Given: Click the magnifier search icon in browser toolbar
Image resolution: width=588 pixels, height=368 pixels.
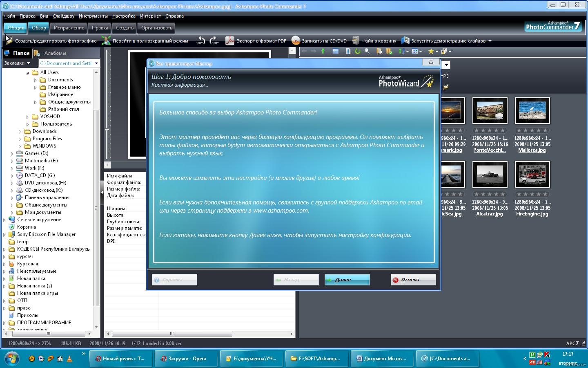Looking at the screenshot, I should pos(367,51).
